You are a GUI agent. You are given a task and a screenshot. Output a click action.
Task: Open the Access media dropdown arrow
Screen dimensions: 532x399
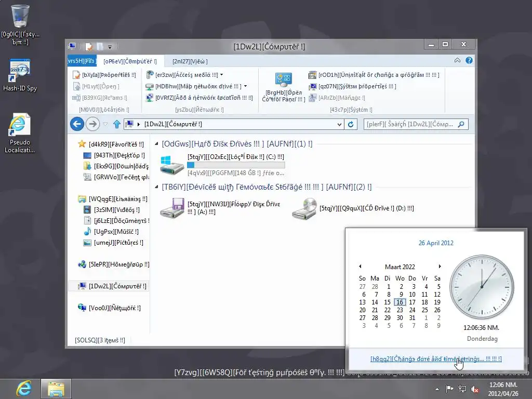(x=221, y=75)
